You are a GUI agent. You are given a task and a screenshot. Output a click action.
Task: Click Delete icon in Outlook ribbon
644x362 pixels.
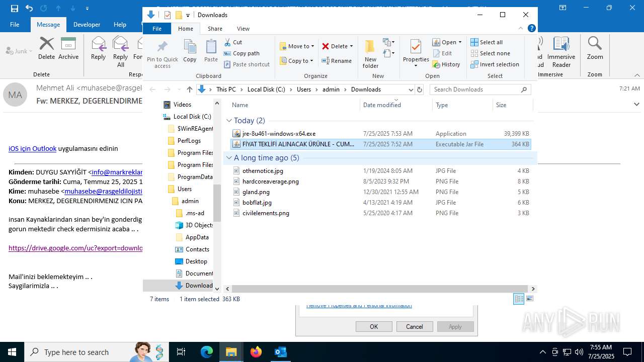[x=46, y=44]
